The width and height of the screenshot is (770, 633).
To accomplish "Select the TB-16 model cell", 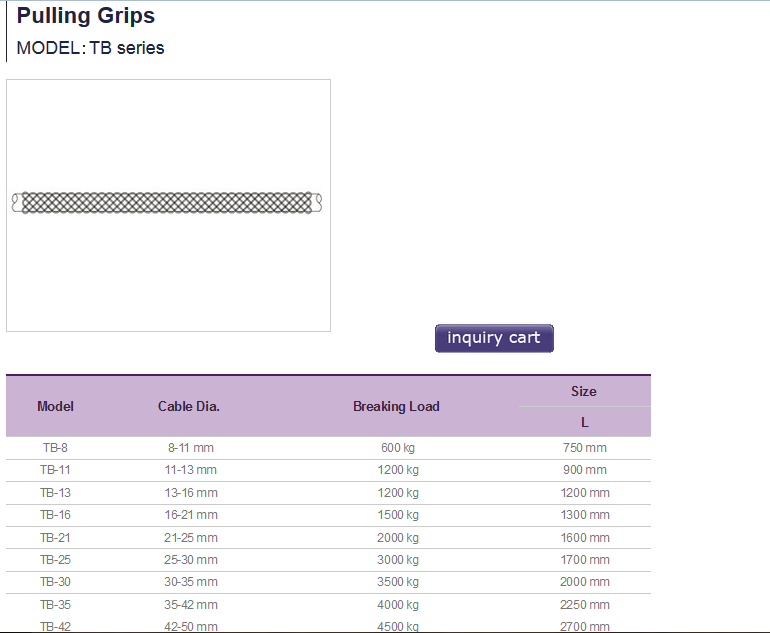I will pos(55,515).
